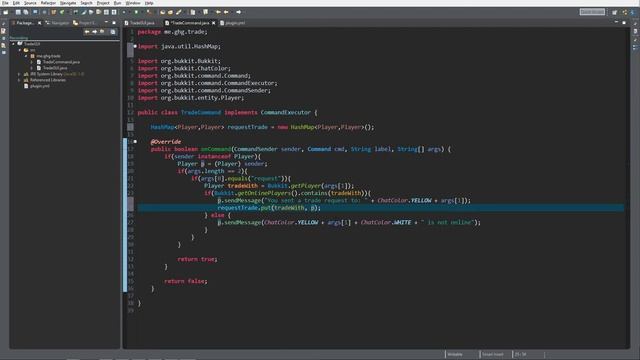Click the New file toolbar icon
640x360 pixels.
click(6, 12)
